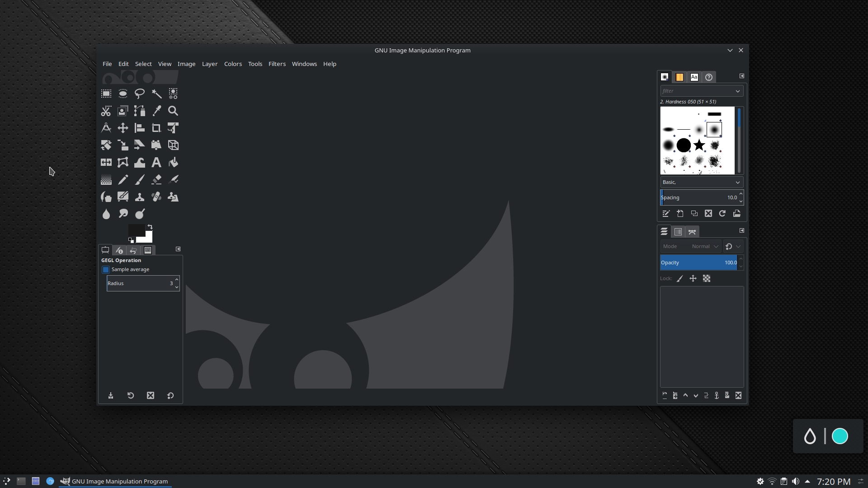This screenshot has height=488, width=868.
Task: Reset tool options to default values
Action: click(170, 396)
